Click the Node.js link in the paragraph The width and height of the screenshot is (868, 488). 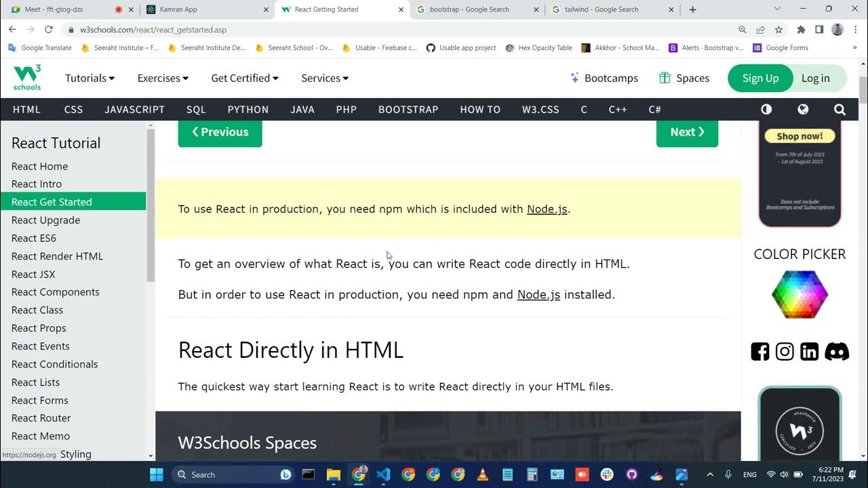click(538, 294)
